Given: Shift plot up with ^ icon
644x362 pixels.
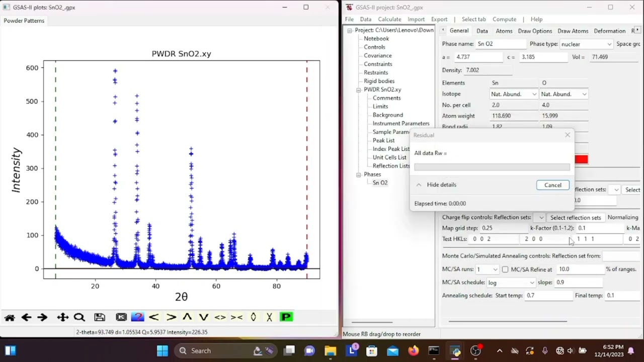Looking at the screenshot, I should [x=187, y=317].
